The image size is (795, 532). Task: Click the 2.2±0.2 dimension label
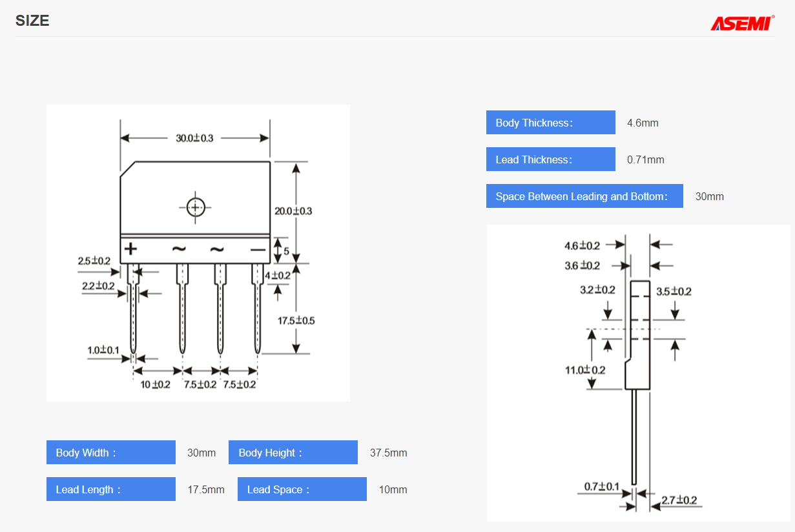98,285
